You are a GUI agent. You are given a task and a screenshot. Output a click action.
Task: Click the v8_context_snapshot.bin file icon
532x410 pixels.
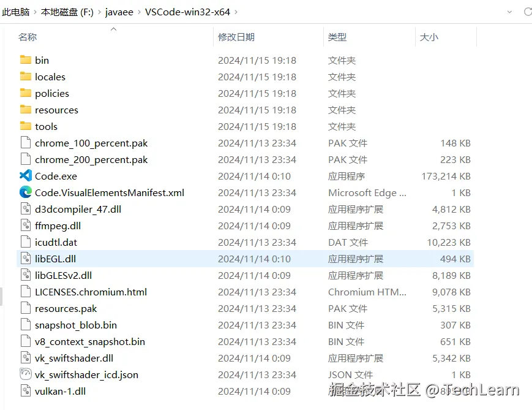pos(26,341)
